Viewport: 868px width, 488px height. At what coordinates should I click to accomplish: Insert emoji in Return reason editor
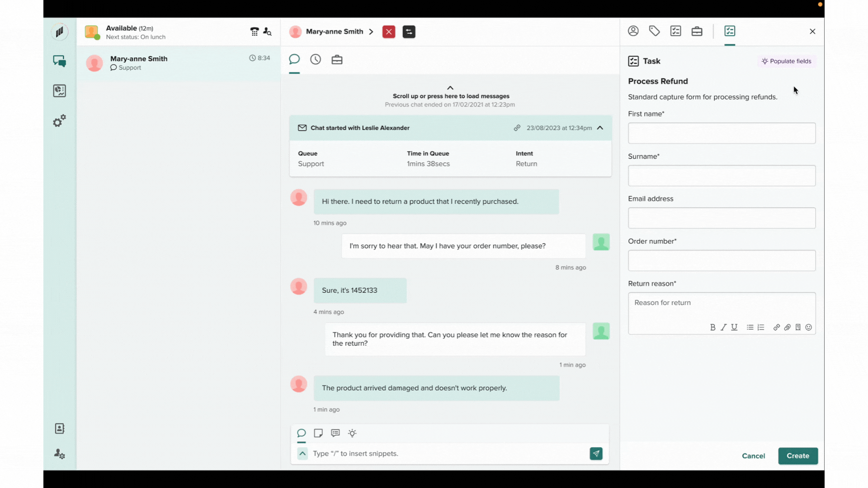pos(809,327)
